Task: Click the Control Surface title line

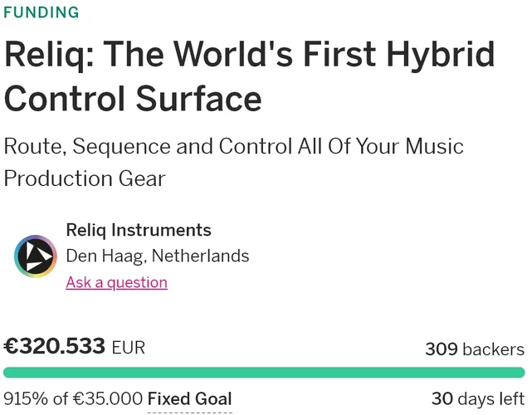Action: coord(133,98)
